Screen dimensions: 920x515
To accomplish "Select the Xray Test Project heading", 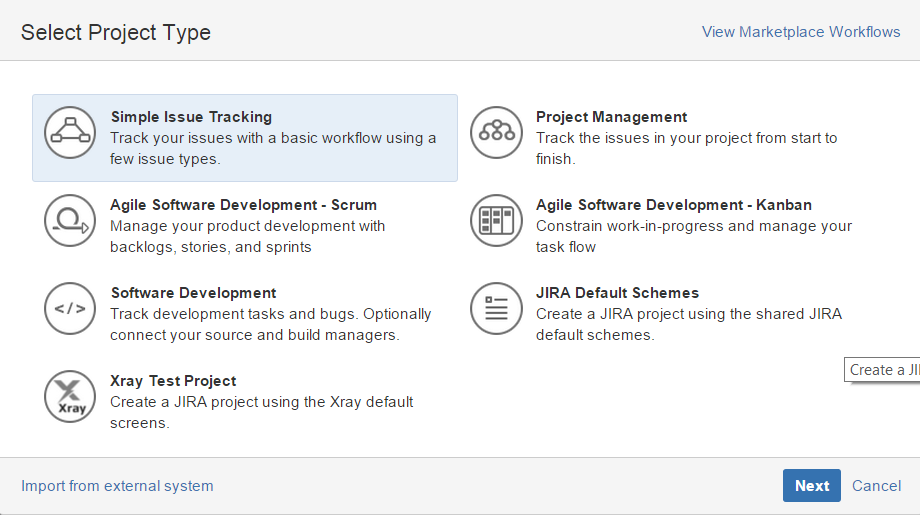I will [173, 381].
